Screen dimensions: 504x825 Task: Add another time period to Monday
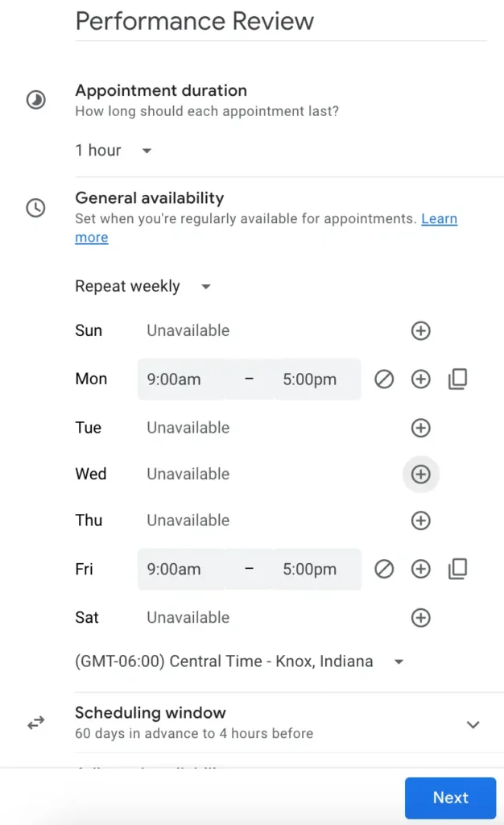coord(421,379)
